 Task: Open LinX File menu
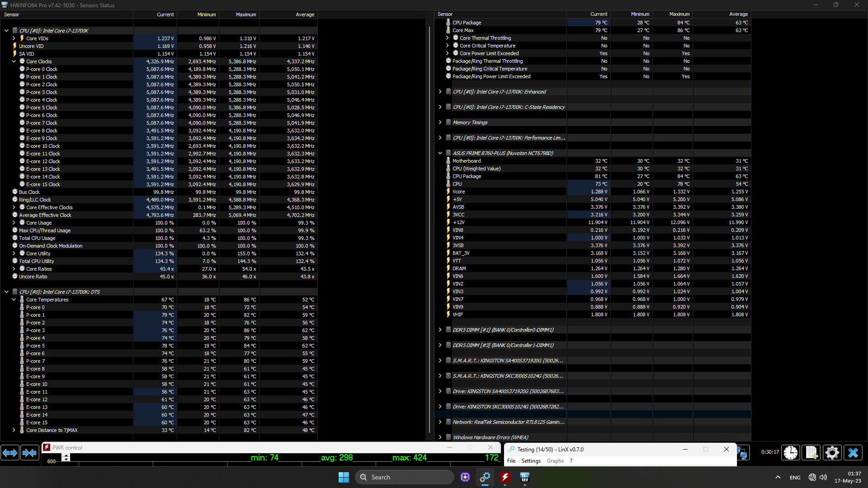coord(511,461)
